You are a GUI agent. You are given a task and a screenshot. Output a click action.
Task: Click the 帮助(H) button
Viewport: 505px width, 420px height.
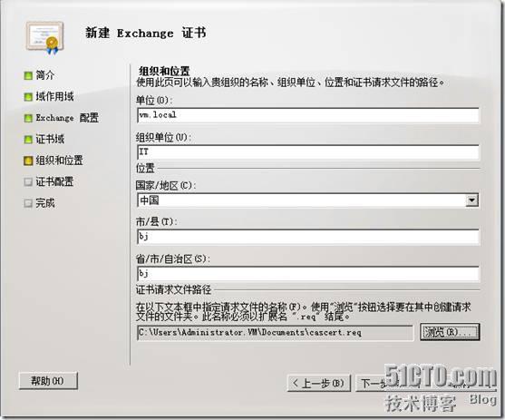(48, 381)
